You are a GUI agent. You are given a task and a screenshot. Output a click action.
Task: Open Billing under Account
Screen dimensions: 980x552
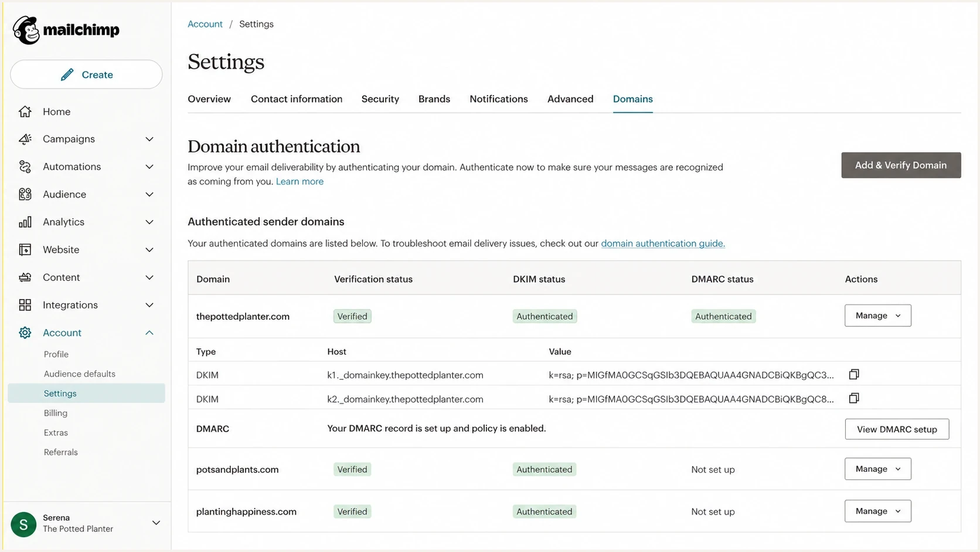coord(56,413)
